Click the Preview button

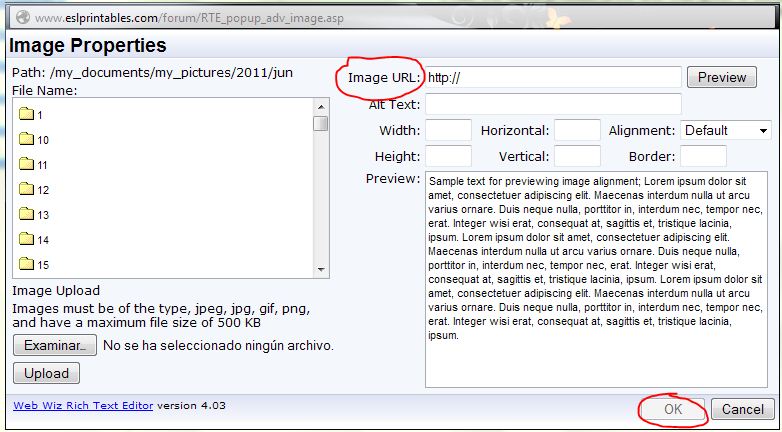click(722, 77)
